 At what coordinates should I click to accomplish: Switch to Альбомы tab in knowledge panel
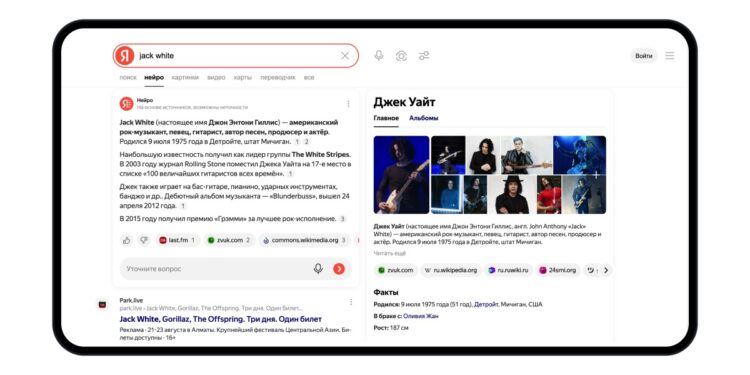point(423,118)
